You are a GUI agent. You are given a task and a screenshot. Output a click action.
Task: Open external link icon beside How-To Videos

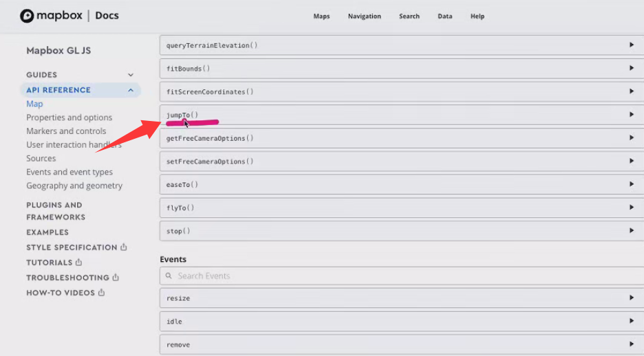coord(101,293)
